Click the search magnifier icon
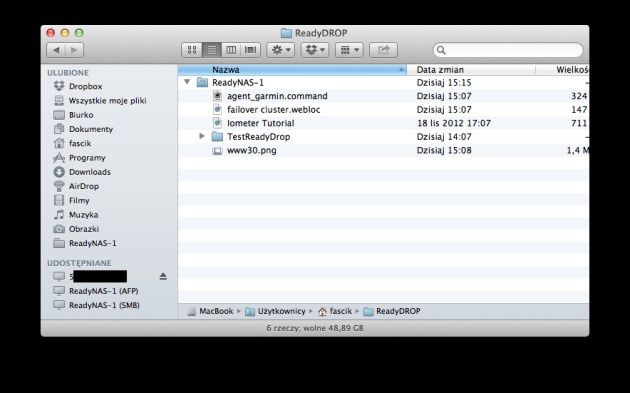 (441, 50)
